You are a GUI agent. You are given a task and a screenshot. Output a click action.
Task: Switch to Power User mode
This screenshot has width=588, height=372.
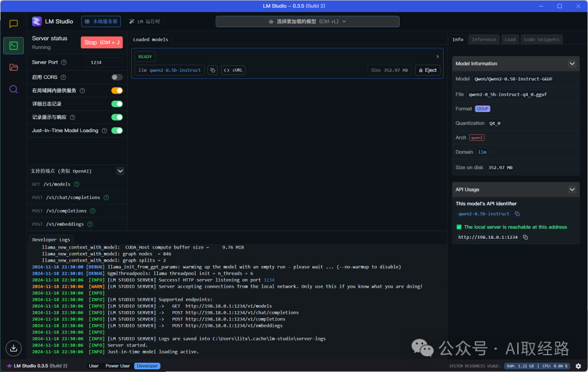[118, 366]
